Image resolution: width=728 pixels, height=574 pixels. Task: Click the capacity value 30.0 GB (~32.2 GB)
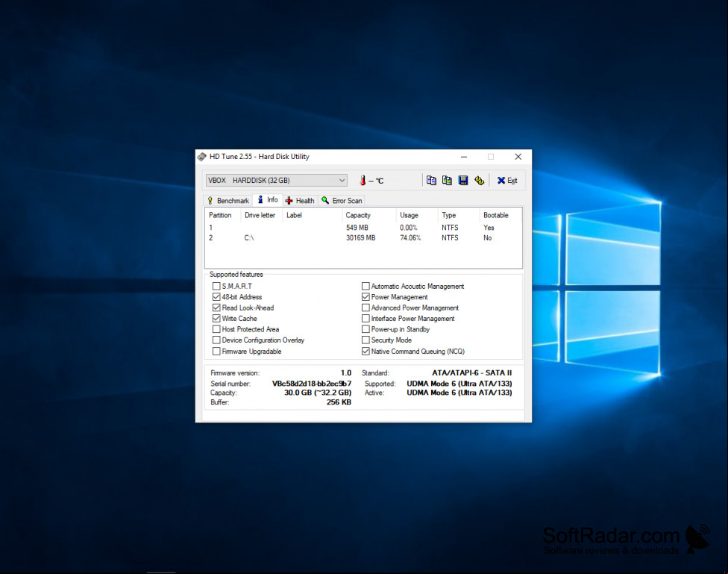[x=318, y=393]
